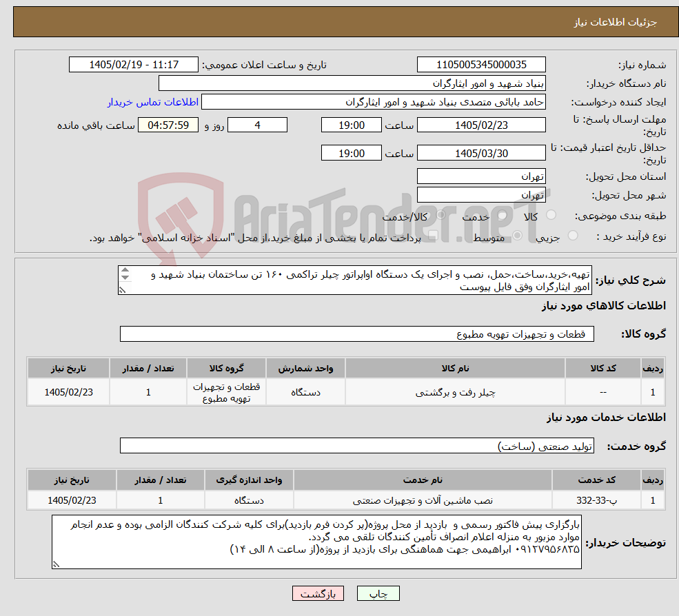Click scroll-down arrow in description box
This screenshot has width=679, height=616.
(x=125, y=278)
